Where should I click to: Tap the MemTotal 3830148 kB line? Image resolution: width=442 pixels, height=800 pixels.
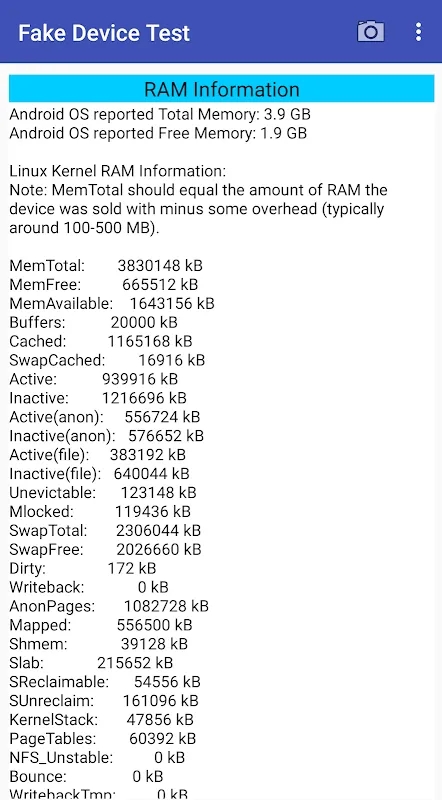(106, 266)
